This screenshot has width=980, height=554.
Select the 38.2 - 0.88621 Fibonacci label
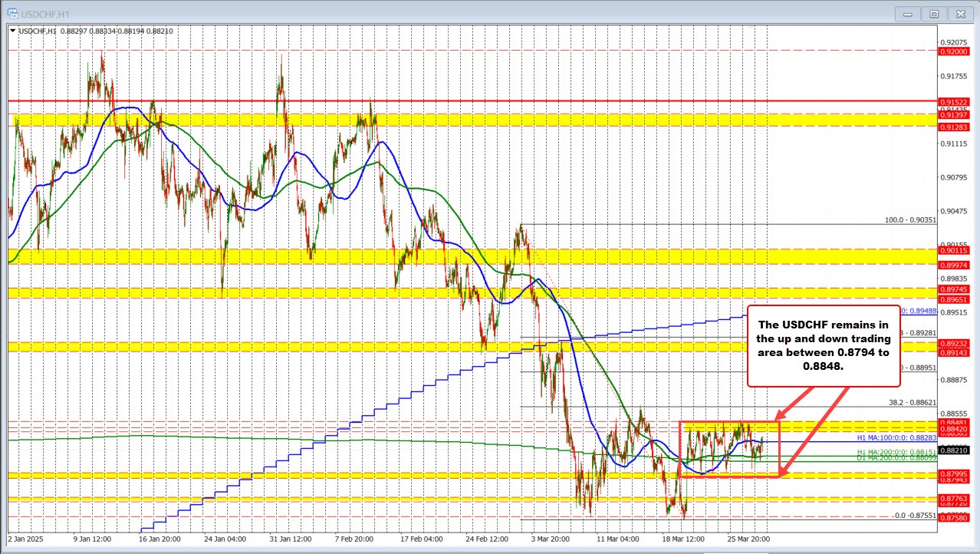[x=910, y=401]
